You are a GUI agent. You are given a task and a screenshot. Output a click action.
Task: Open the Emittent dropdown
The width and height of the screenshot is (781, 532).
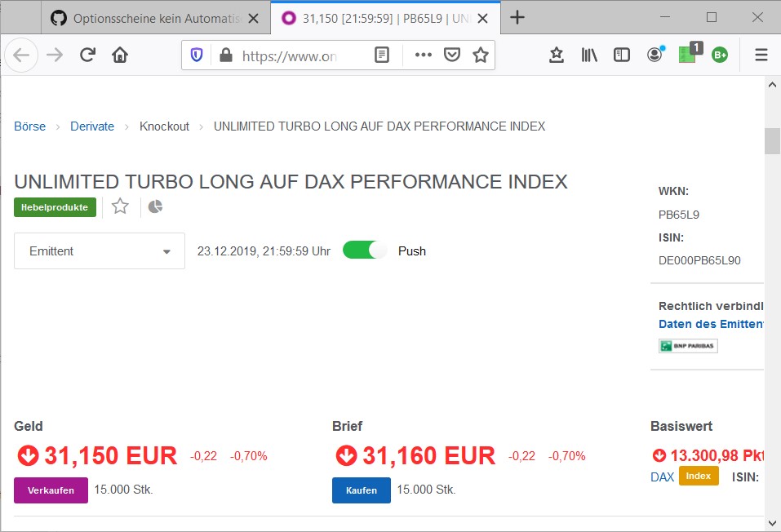coord(99,250)
